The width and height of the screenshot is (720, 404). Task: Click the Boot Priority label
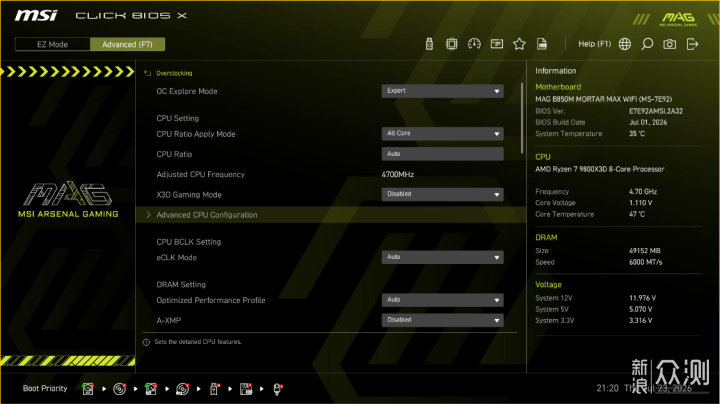pos(45,388)
